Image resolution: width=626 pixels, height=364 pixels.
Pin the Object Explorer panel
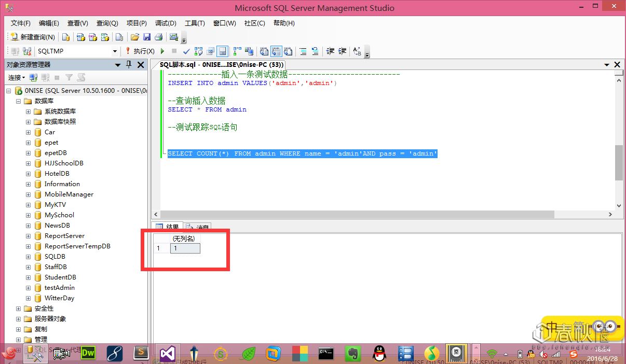(129, 65)
